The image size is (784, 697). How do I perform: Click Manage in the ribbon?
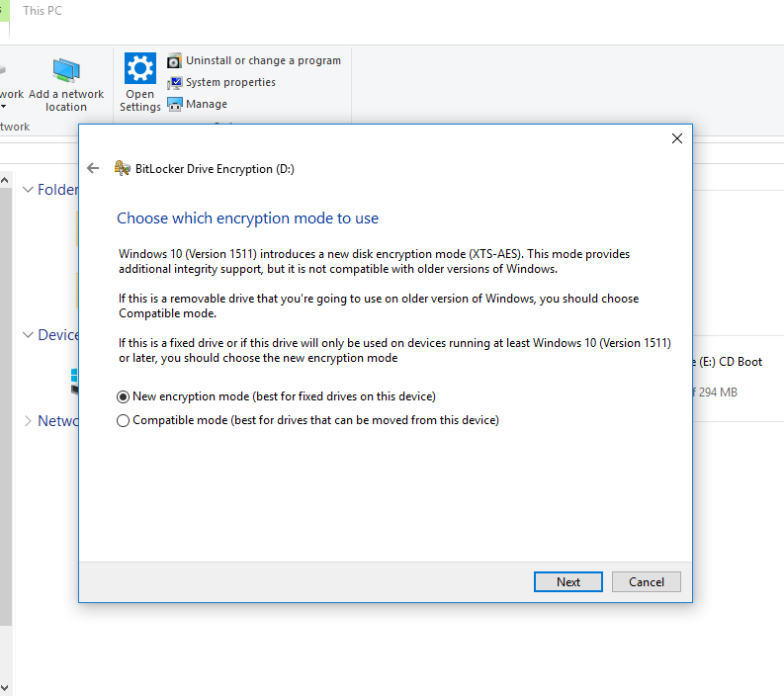coord(197,104)
